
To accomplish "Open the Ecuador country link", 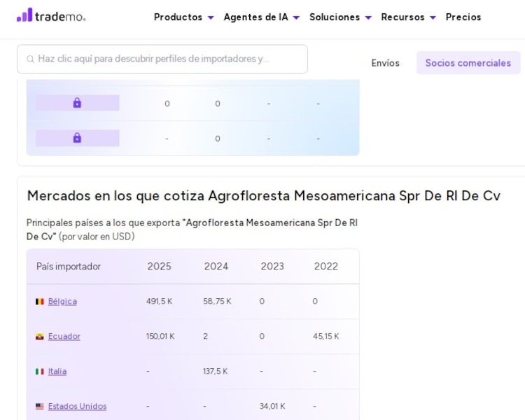I will click(64, 336).
